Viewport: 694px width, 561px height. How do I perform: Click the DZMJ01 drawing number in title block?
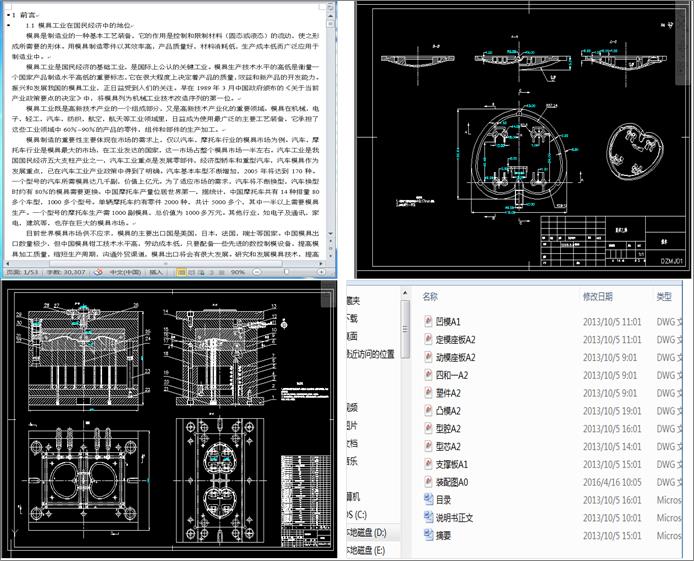(671, 261)
